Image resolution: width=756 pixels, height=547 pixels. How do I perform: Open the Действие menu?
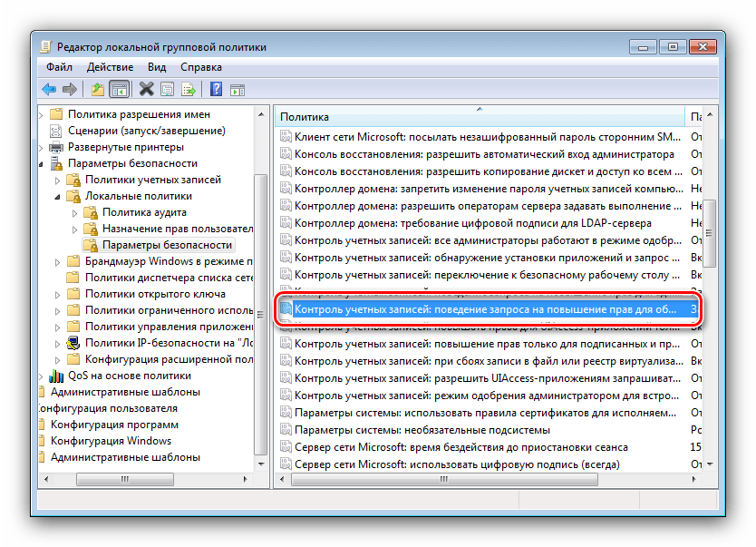click(x=111, y=67)
